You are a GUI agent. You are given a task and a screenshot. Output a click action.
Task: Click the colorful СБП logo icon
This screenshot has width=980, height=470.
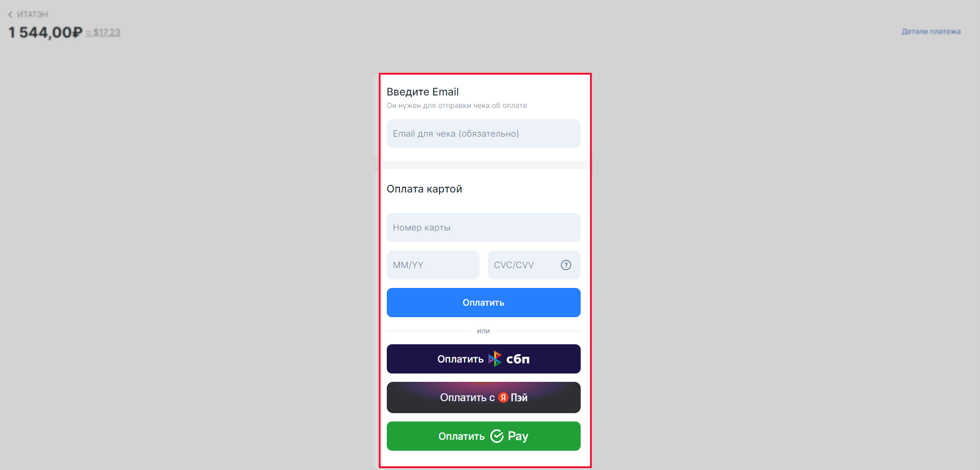click(495, 359)
